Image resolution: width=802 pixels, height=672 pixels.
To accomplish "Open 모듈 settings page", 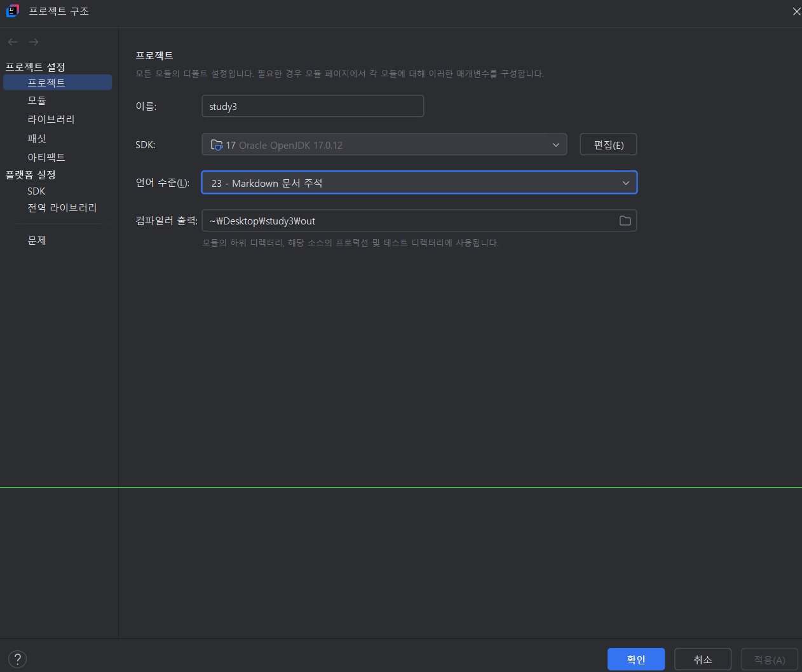I will tap(37, 100).
